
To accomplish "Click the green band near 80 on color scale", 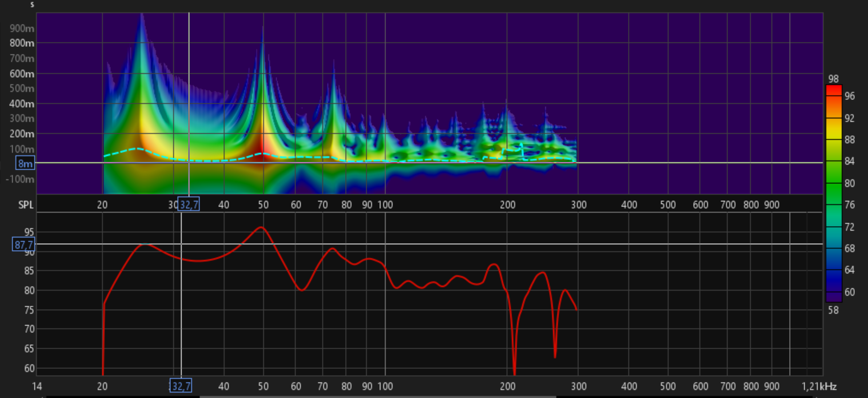I will point(834,184).
